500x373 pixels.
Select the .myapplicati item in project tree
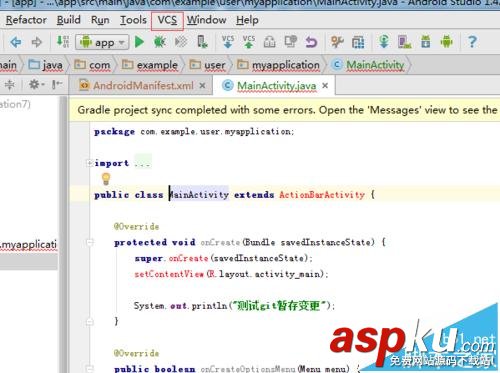coord(29,245)
